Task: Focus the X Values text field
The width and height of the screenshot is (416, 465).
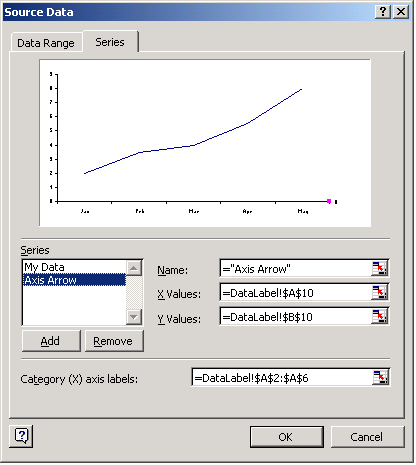Action: (296, 293)
